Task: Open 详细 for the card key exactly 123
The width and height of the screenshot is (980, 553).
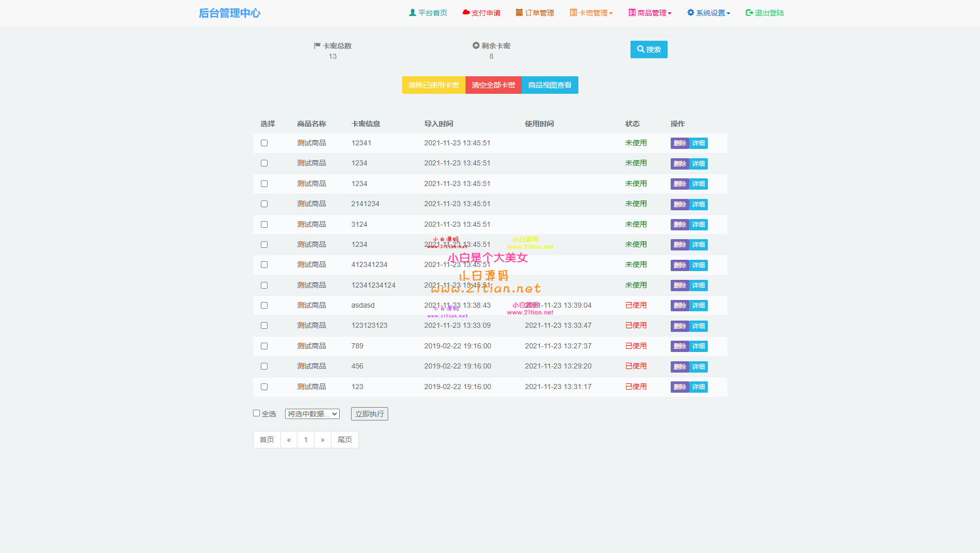Action: coord(699,387)
